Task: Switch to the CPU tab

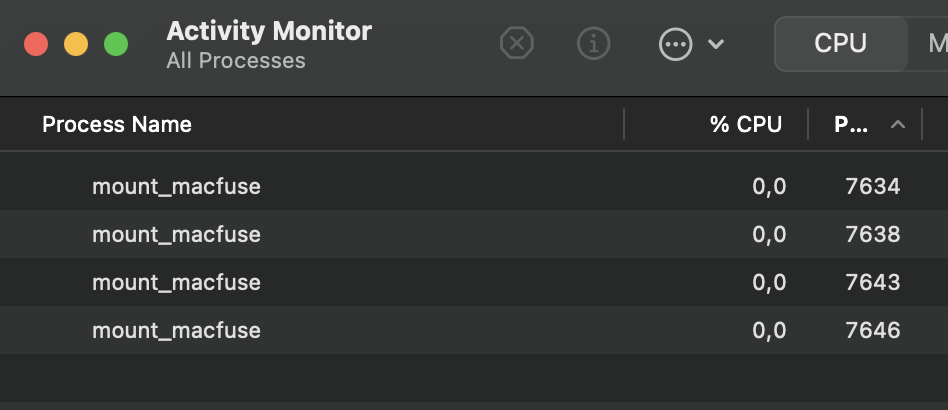Action: click(840, 44)
